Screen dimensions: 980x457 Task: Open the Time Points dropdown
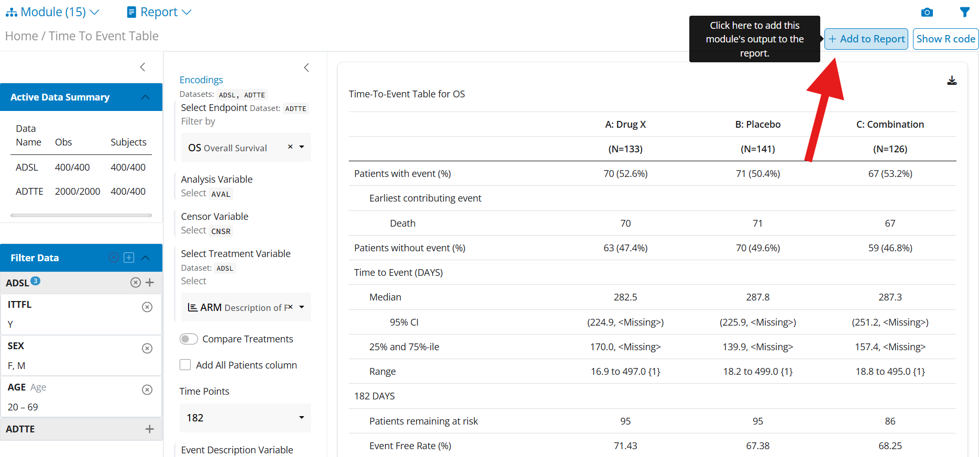point(245,418)
